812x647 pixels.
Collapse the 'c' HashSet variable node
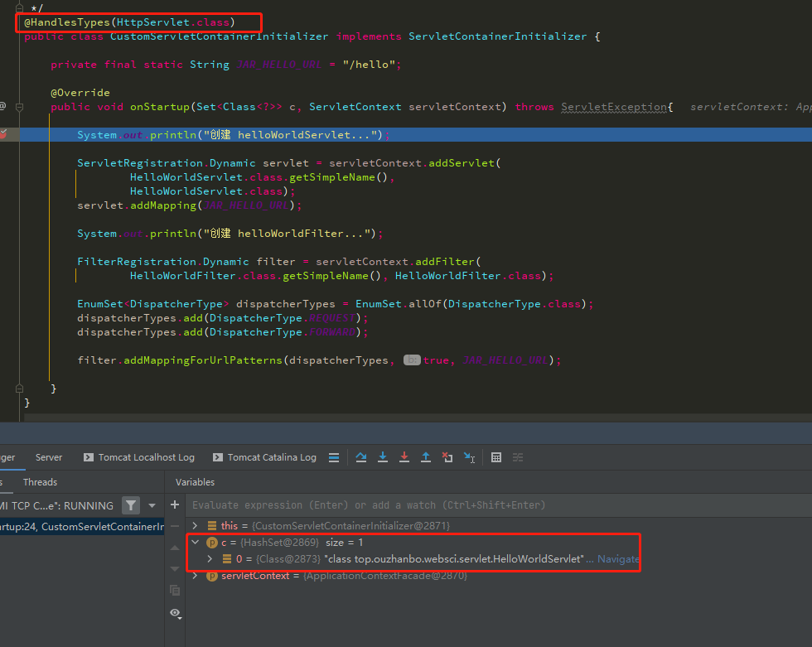point(196,543)
